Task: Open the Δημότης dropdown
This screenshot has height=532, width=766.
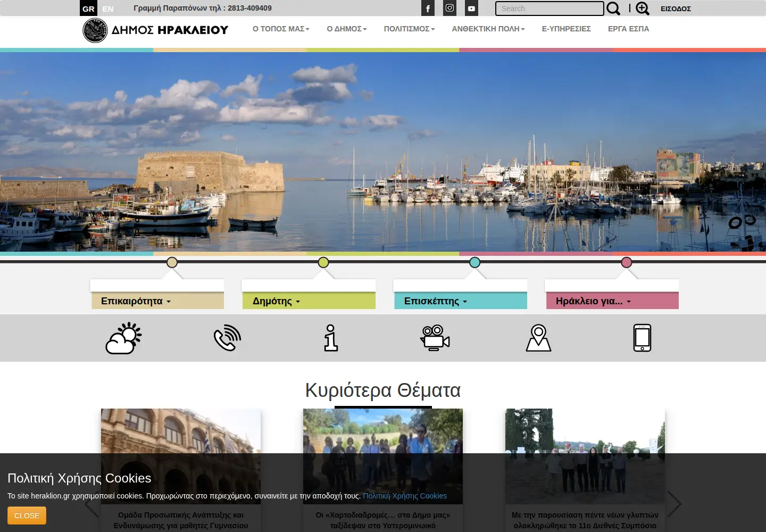Action: click(x=309, y=301)
